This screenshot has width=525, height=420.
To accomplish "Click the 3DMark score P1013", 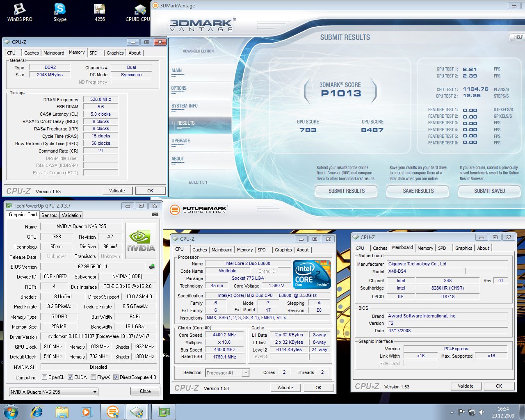I will coord(341,94).
